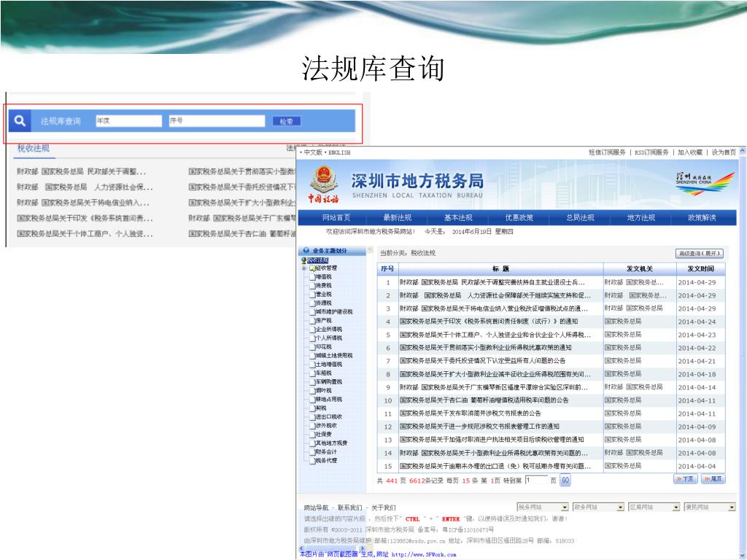Open row 11 title 发布取消简并涉税文书报表的公告
Viewport: 747px width, 560px height.
tap(471, 413)
